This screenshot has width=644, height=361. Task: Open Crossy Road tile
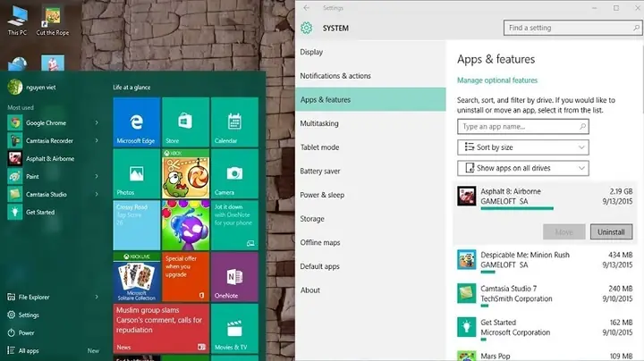point(136,225)
